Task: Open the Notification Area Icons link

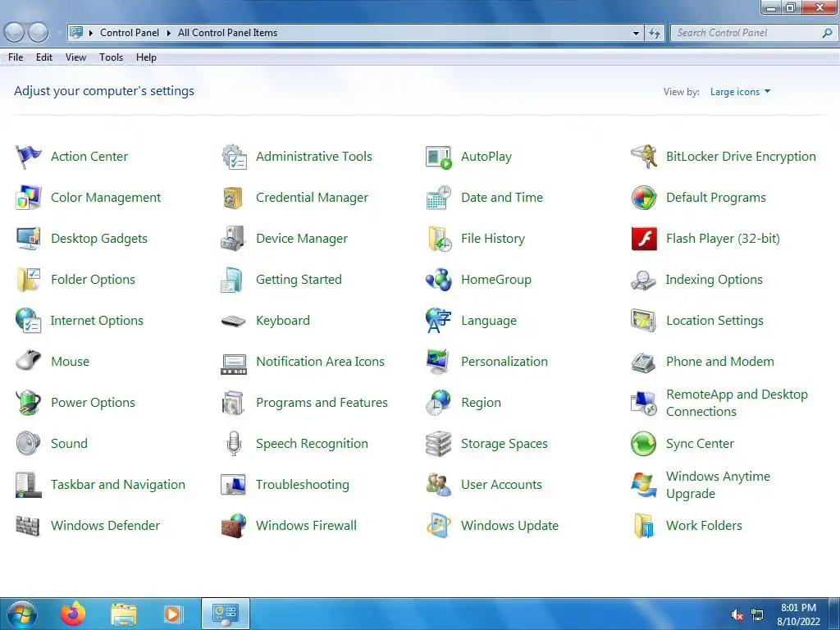Action: (x=320, y=362)
